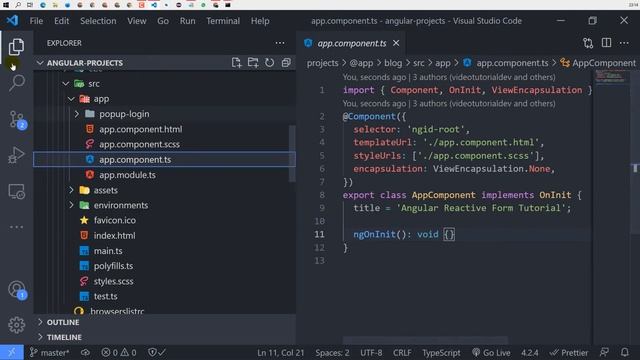Start Go Live server
The height and width of the screenshot is (360, 640).
(491, 352)
